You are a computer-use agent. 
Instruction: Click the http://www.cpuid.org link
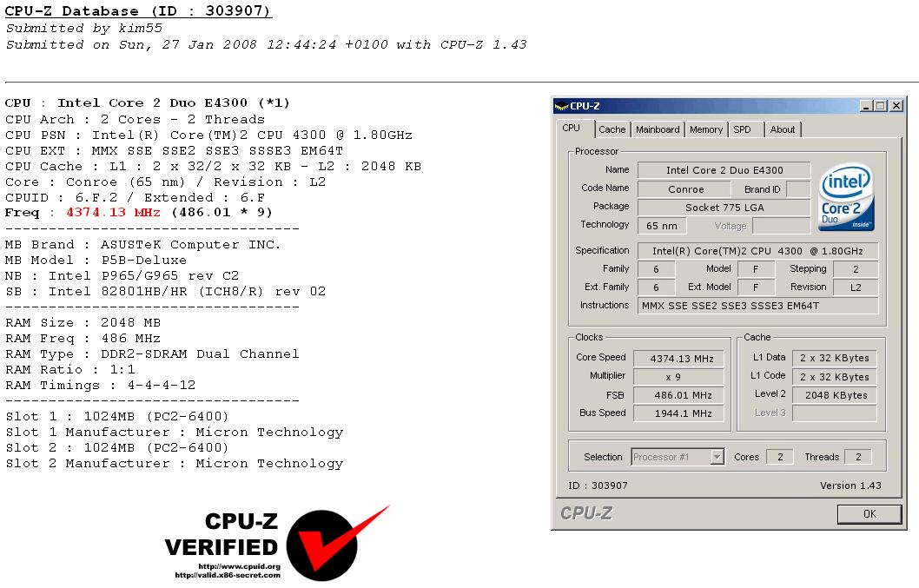[x=239, y=566]
